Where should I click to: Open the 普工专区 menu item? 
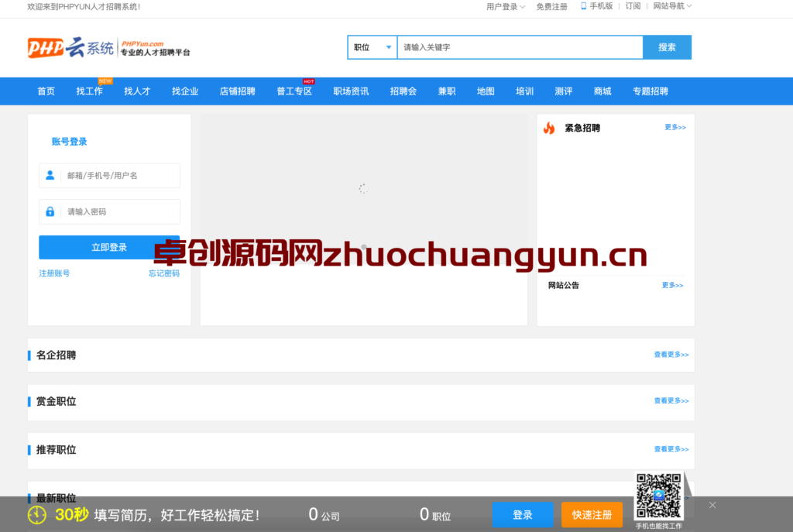click(x=294, y=91)
